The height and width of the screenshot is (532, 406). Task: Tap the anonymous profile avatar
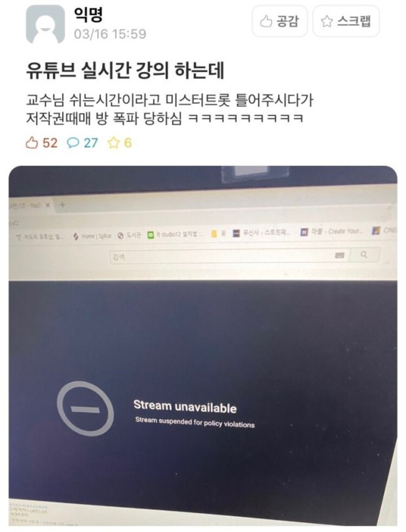click(x=45, y=24)
